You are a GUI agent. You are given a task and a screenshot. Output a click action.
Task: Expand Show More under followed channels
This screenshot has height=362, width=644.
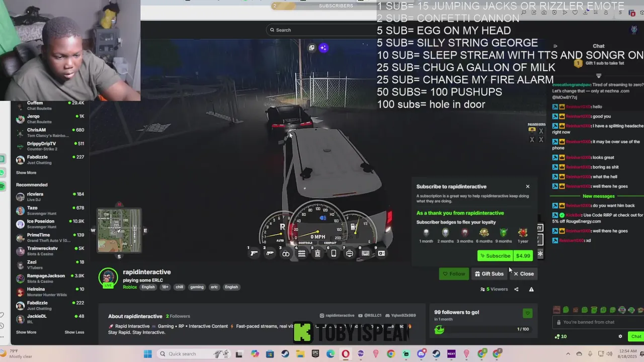pyautogui.click(x=26, y=172)
